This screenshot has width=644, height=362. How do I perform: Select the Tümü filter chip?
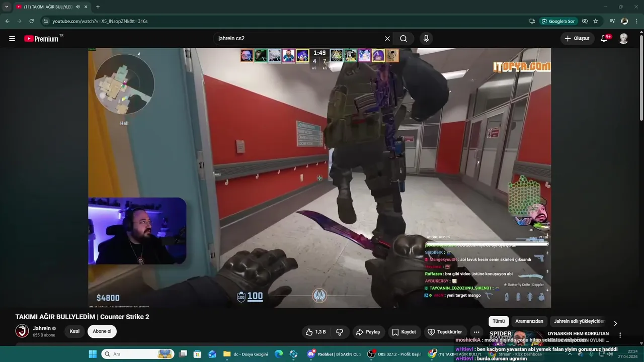click(499, 321)
